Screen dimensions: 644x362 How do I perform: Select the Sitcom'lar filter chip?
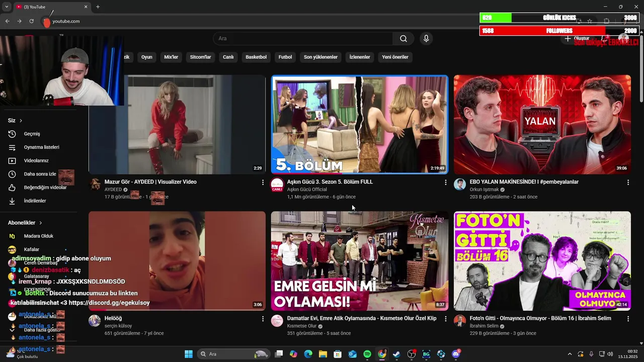click(x=200, y=57)
